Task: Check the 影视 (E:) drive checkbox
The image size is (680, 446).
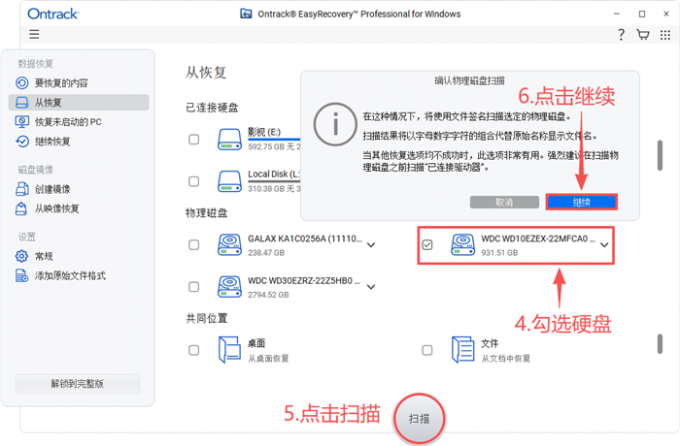Action: tap(194, 140)
